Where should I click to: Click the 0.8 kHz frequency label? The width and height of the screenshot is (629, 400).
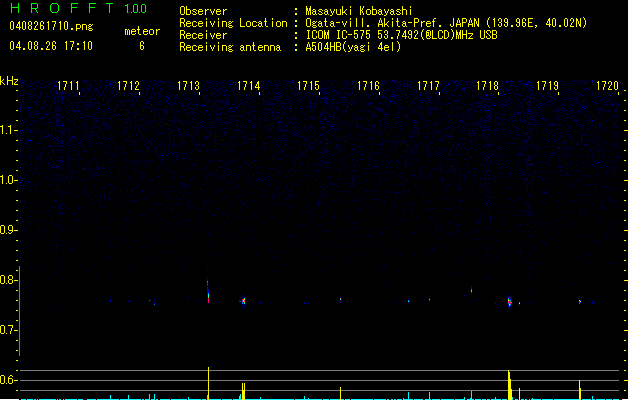(8, 280)
